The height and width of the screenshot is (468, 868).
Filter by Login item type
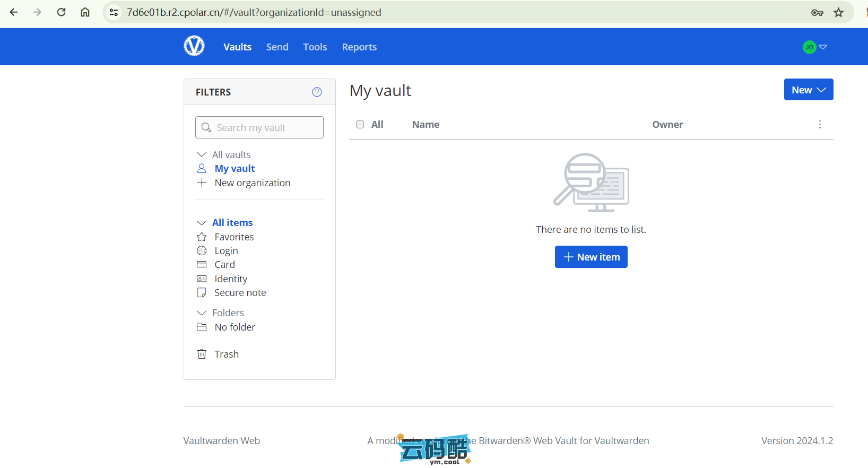[225, 250]
